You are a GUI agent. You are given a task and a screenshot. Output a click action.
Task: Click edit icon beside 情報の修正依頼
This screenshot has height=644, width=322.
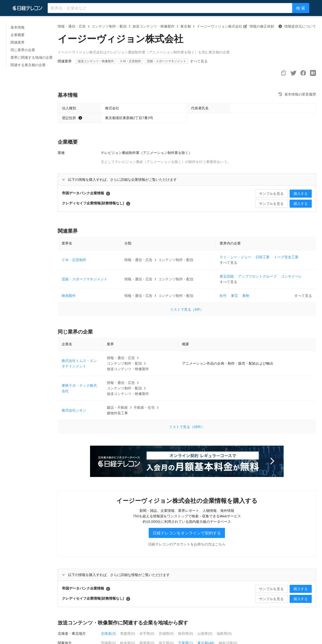[x=245, y=26]
